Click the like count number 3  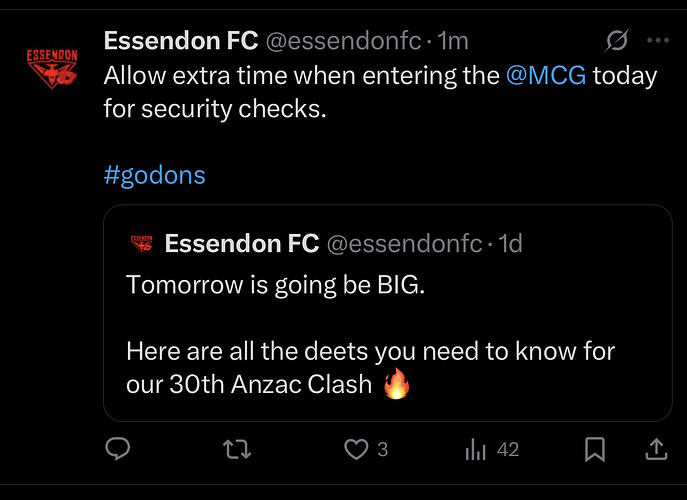coord(383,450)
